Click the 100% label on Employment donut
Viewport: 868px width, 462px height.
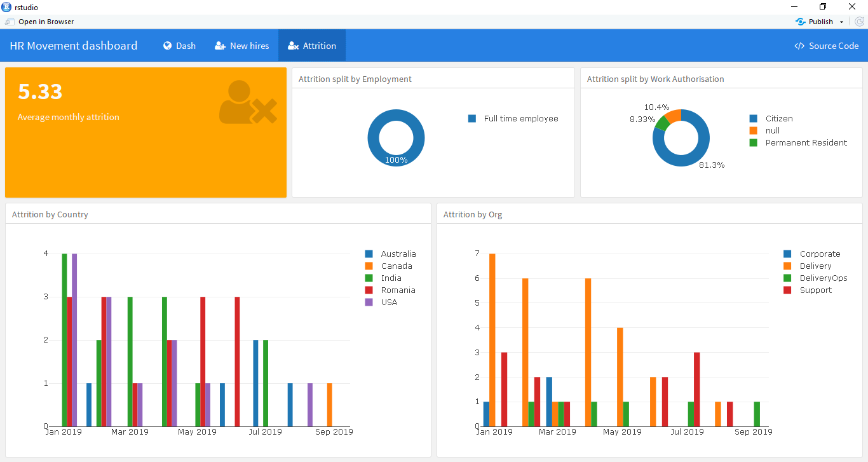point(396,160)
